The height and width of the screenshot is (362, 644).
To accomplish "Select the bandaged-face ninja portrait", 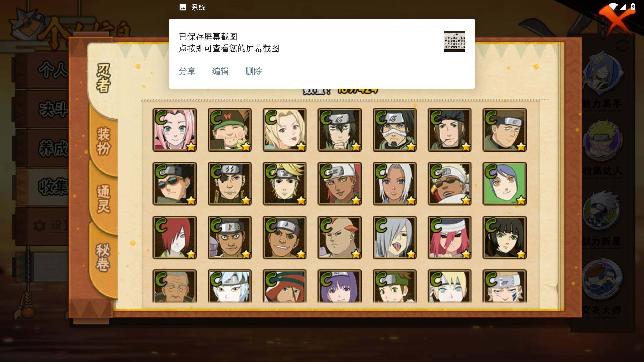I will point(394,130).
